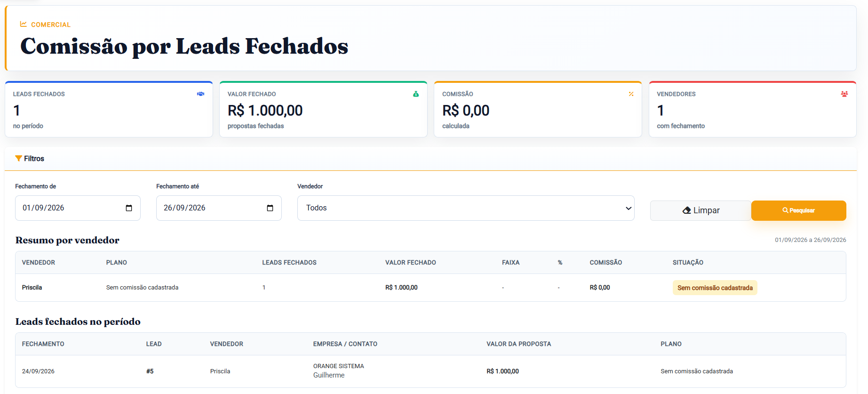Click R$ 1.000,00 under Valor da Proposta
868x394 pixels.
[502, 371]
